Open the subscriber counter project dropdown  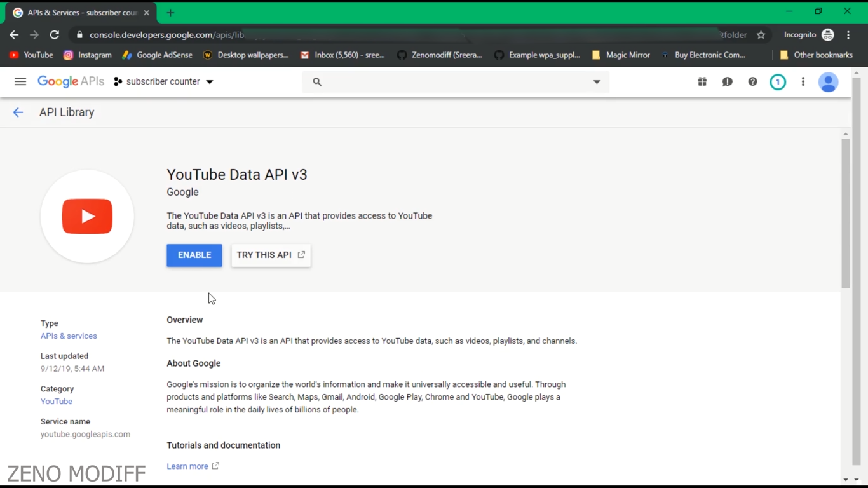pyautogui.click(x=164, y=81)
